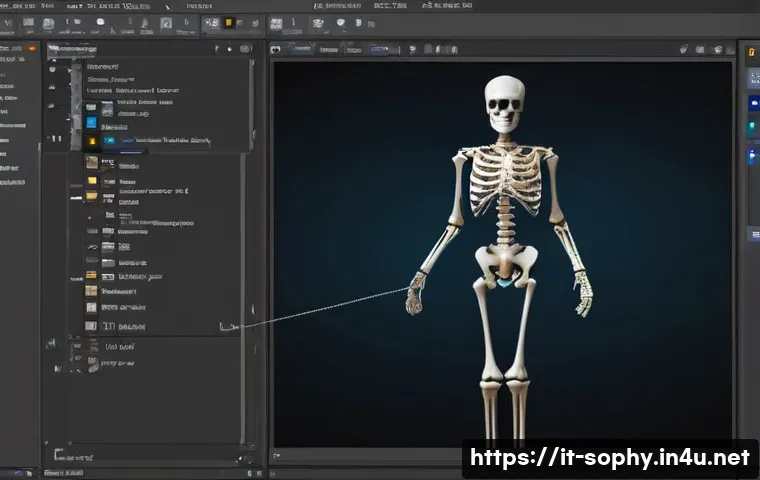Click the yellow folder icon in the outliner tree
Screen dimensions: 760x480
coord(92,181)
